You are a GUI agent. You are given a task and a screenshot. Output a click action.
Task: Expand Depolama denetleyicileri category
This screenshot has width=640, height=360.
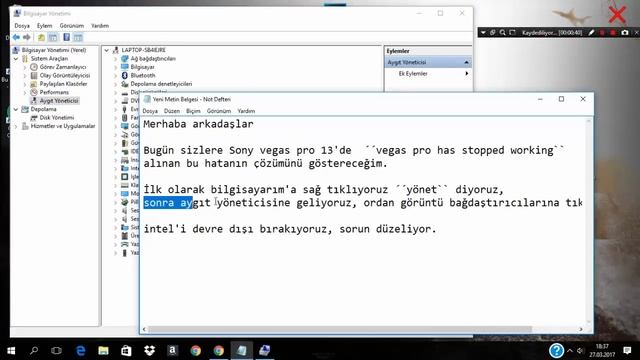tap(116, 84)
